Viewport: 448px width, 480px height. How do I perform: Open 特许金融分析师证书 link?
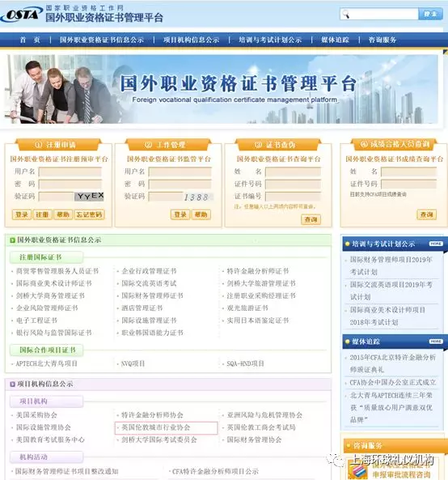(258, 271)
